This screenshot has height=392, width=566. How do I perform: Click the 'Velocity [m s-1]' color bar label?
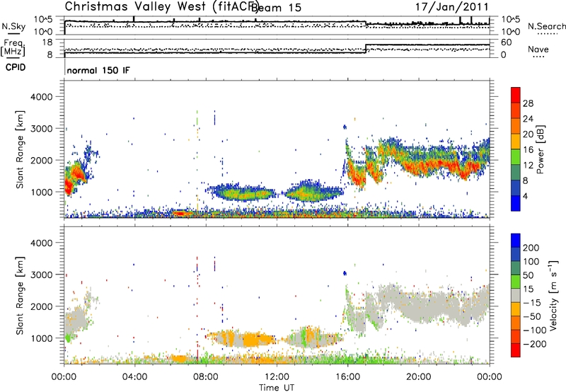click(553, 296)
